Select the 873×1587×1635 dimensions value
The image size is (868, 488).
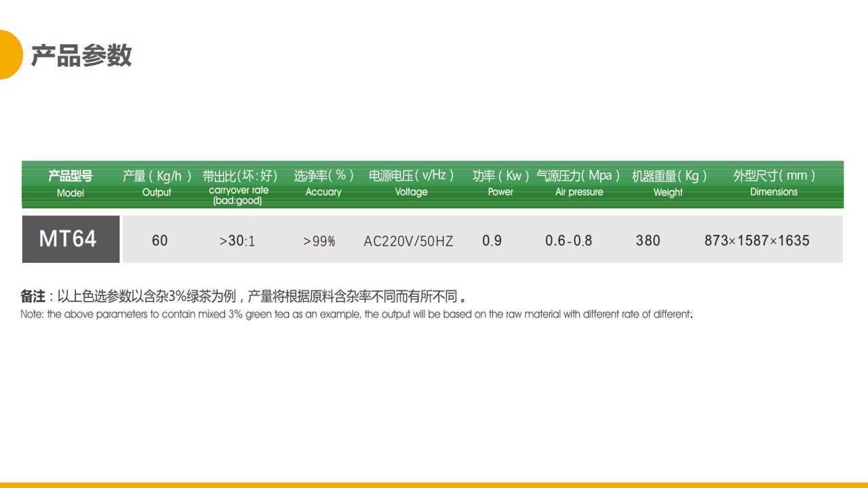pos(756,240)
